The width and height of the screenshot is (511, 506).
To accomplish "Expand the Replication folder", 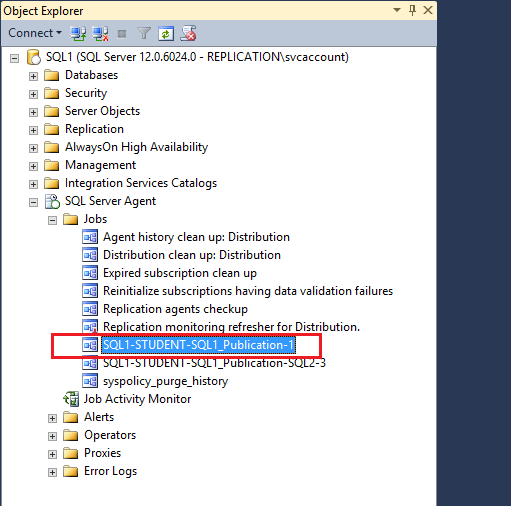I will (x=33, y=130).
